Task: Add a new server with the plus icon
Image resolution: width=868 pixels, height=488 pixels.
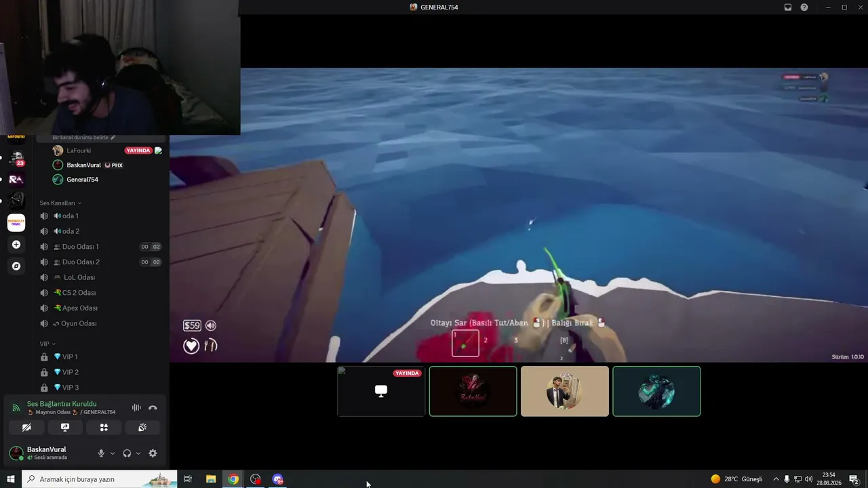Action: [x=16, y=245]
